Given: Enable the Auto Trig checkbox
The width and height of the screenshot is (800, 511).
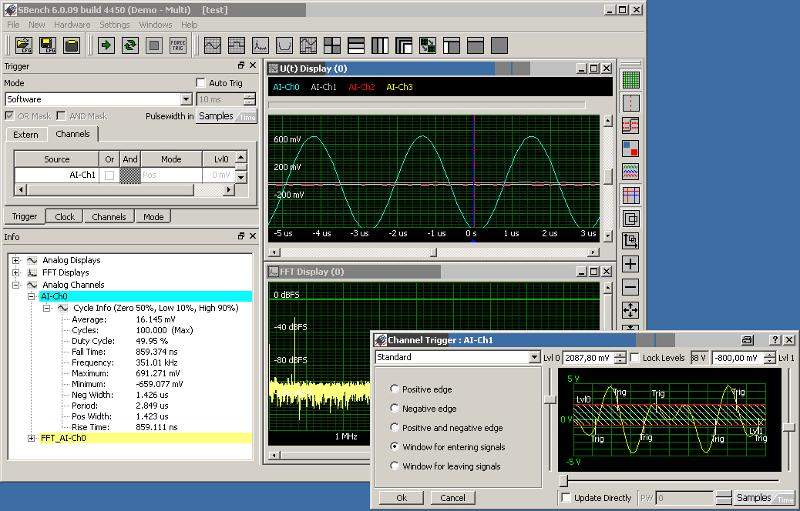Looking at the screenshot, I should coord(201,83).
